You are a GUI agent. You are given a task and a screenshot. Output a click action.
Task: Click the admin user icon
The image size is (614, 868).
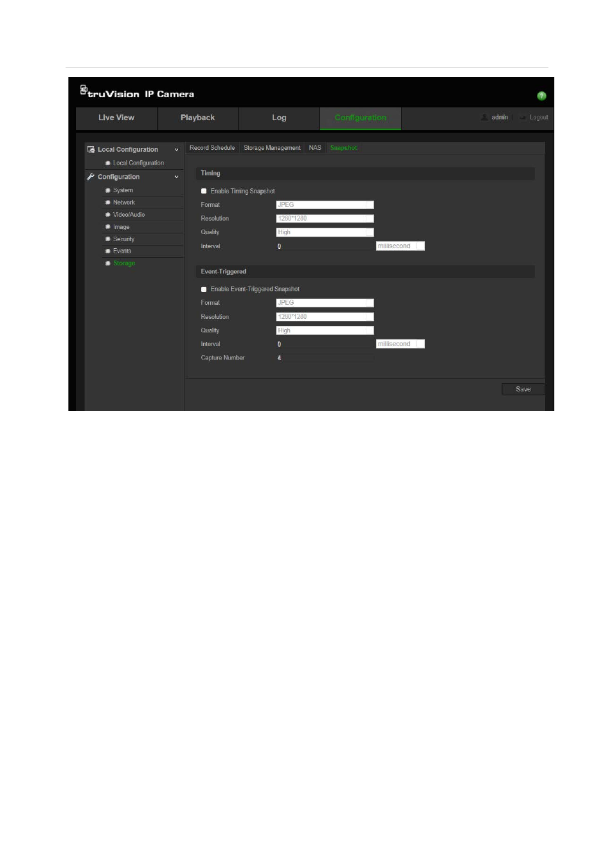pyautogui.click(x=485, y=118)
